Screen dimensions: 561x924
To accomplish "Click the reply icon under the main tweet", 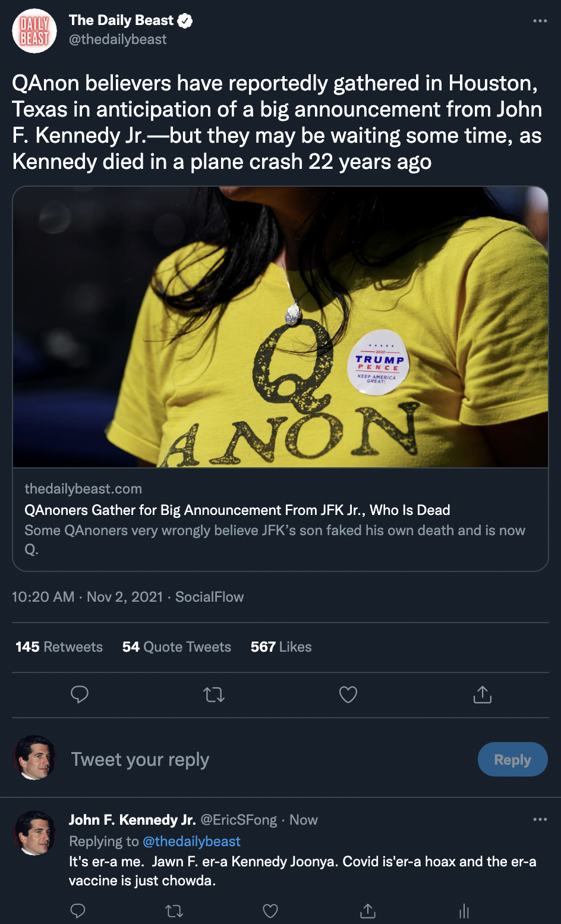I will pyautogui.click(x=80, y=694).
